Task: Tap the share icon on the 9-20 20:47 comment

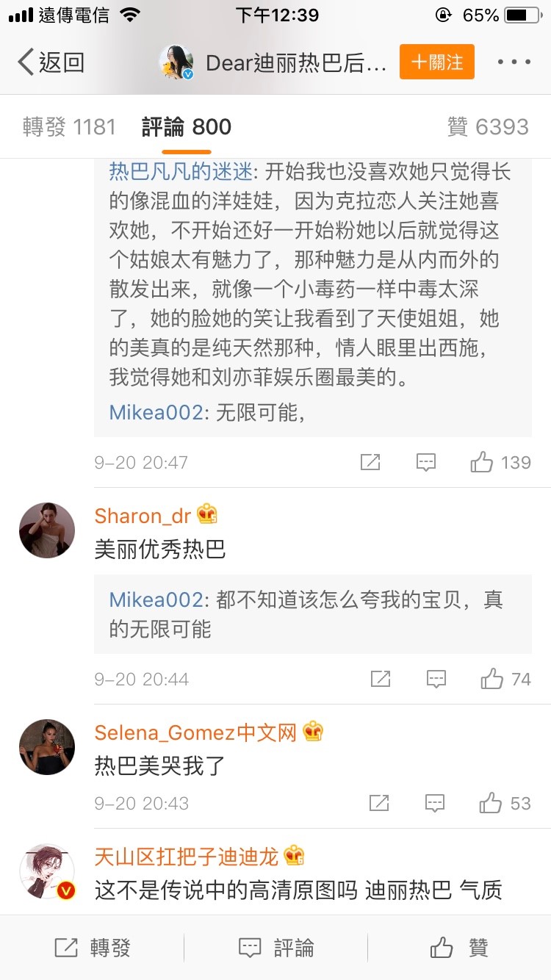Action: click(370, 462)
